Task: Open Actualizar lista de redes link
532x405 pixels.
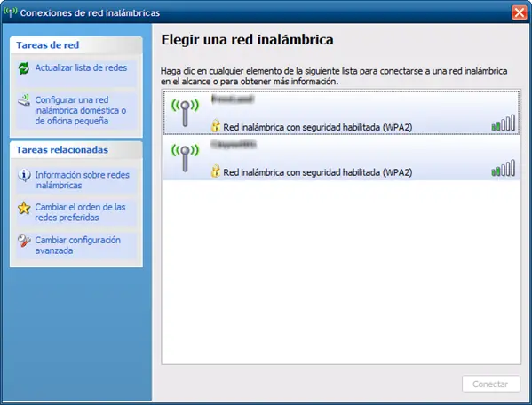Action: (x=81, y=67)
